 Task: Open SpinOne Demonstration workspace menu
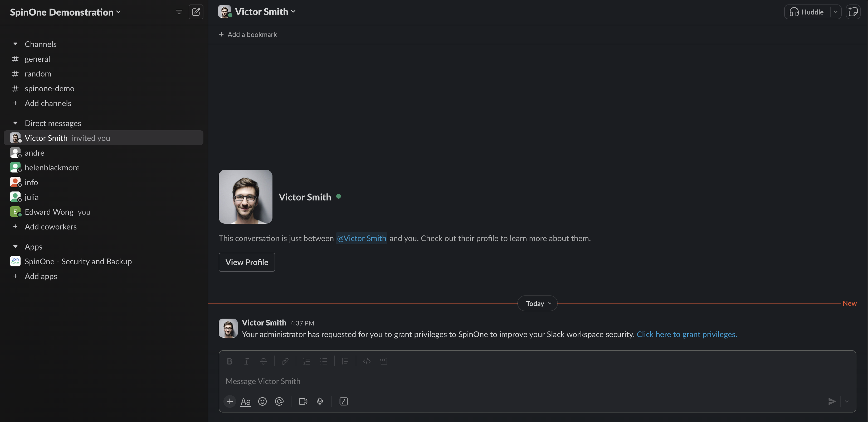click(x=65, y=12)
